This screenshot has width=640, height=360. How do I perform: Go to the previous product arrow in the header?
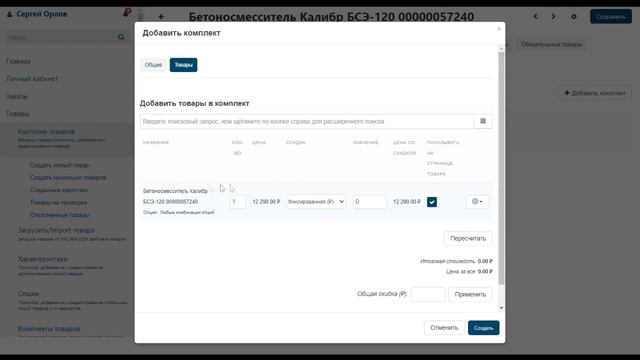[x=536, y=17]
